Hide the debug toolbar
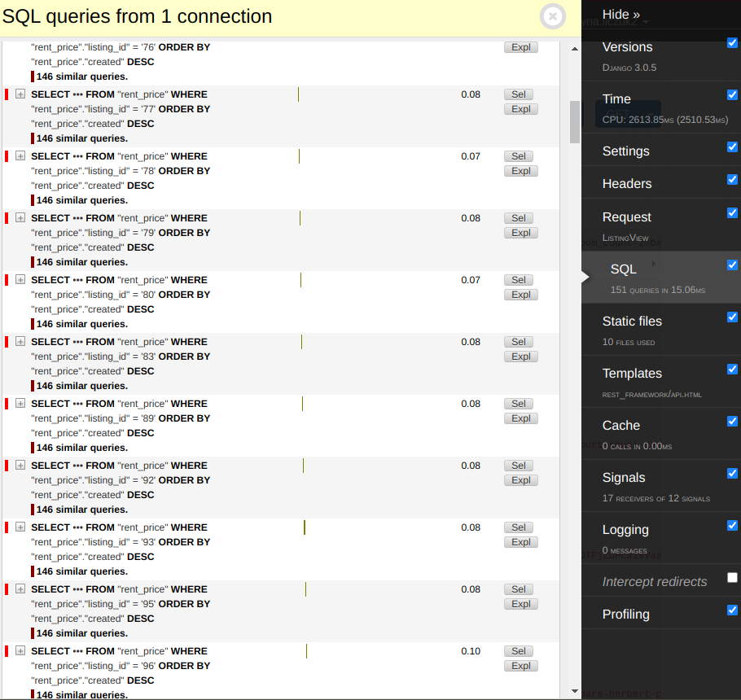 (x=620, y=15)
